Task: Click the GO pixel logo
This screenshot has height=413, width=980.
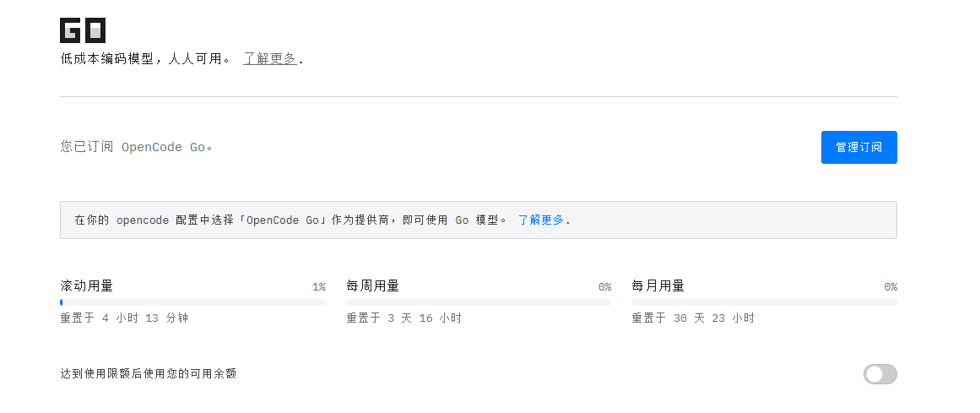Action: point(83,30)
